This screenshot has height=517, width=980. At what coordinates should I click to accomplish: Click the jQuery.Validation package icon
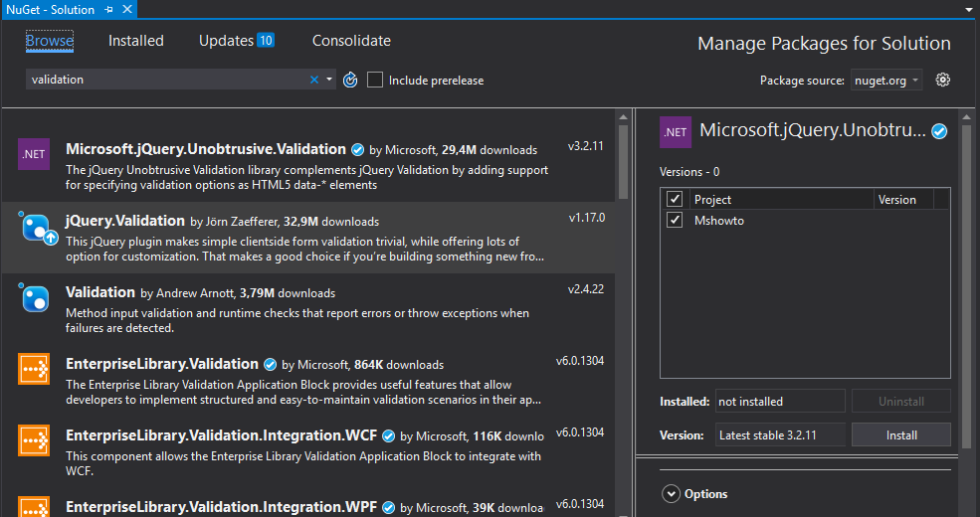click(x=37, y=227)
